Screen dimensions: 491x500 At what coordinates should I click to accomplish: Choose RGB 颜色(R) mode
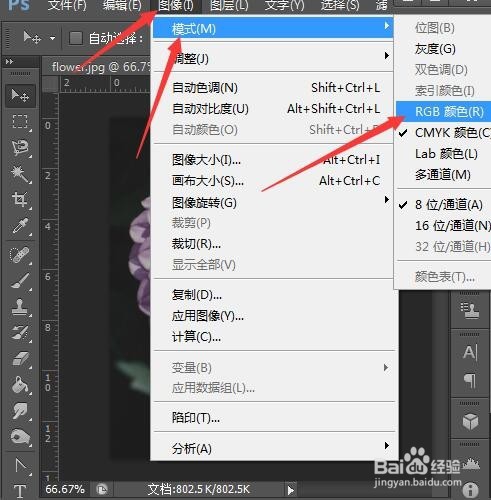pyautogui.click(x=444, y=112)
